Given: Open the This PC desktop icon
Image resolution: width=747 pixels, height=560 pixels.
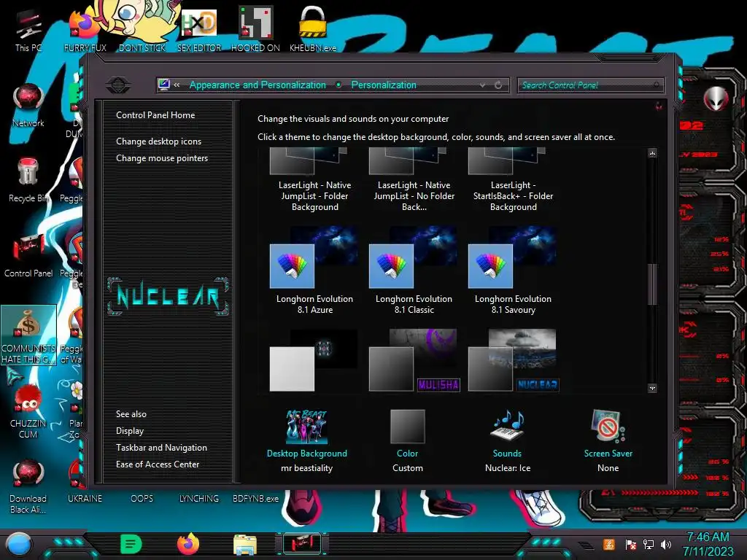Looking at the screenshot, I should tap(28, 31).
